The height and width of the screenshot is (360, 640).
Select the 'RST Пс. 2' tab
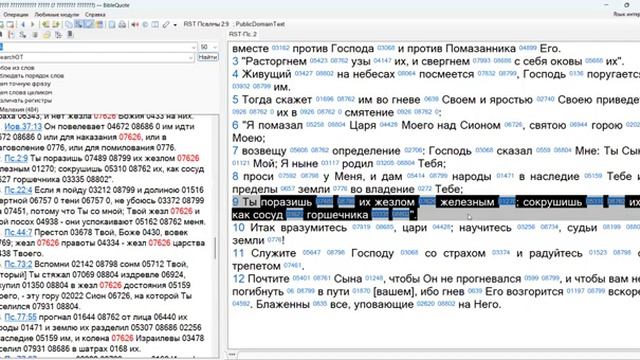click(x=243, y=34)
